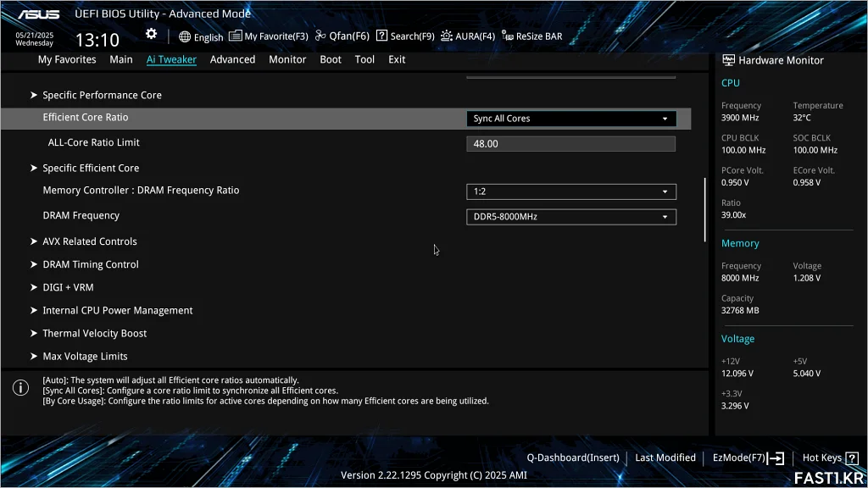Image resolution: width=868 pixels, height=488 pixels.
Task: Open the DRAM Frequency dropdown
Action: 571,217
